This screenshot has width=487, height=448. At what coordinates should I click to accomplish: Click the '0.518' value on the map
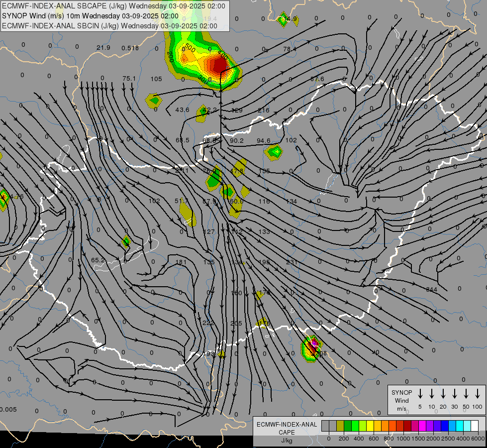click(130, 48)
